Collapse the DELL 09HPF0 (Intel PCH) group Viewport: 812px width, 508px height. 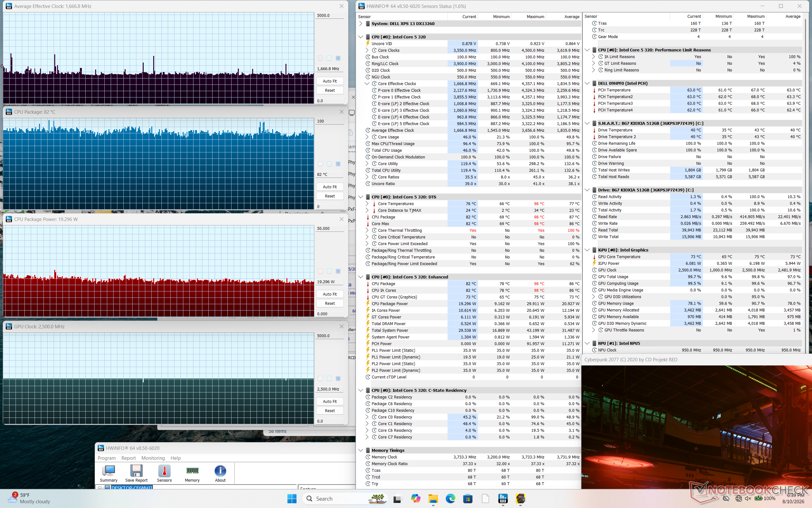[x=587, y=83]
